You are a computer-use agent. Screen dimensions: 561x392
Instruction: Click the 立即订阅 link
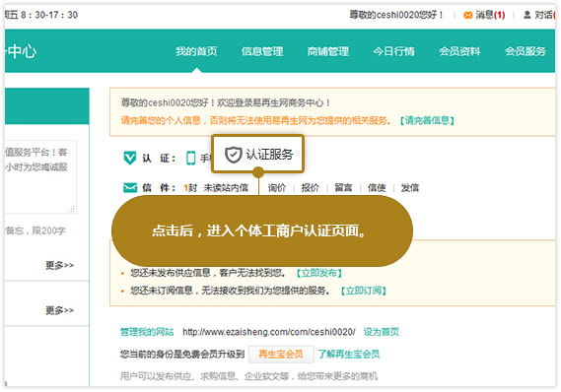(364, 291)
